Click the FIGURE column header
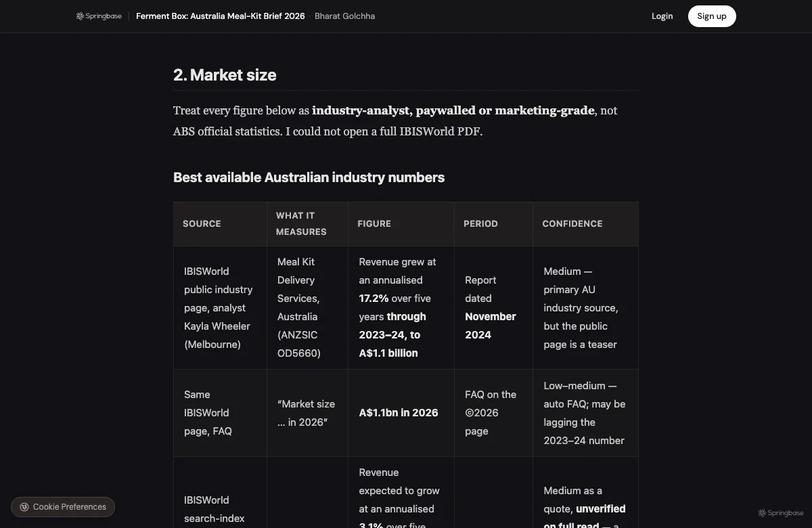 (401, 223)
